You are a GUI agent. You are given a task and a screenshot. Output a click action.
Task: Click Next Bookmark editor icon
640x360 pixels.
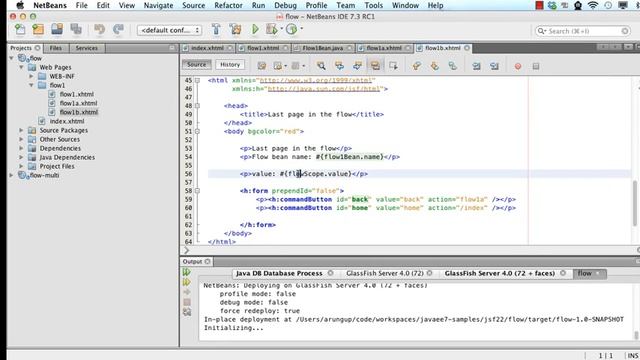pos(435,66)
